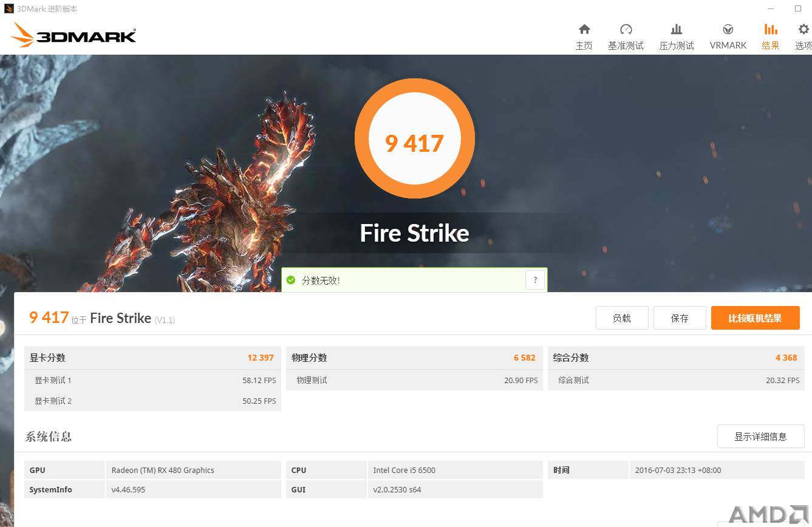
Task: Click the 系统信息 section heading
Action: (x=49, y=437)
